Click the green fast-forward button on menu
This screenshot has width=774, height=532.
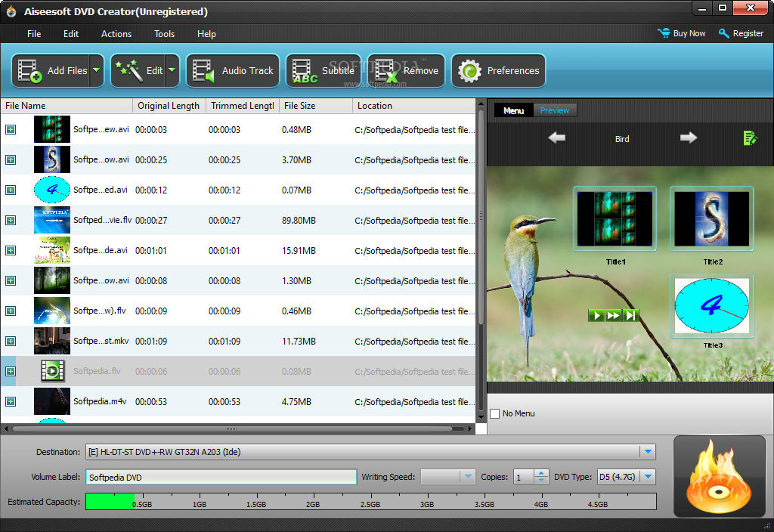(x=614, y=315)
